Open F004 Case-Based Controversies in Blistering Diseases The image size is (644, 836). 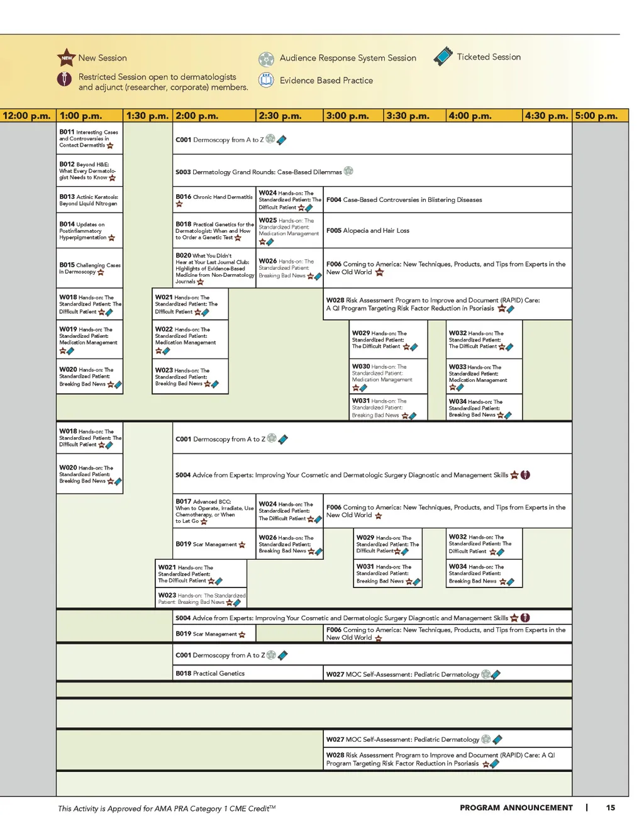(x=404, y=200)
